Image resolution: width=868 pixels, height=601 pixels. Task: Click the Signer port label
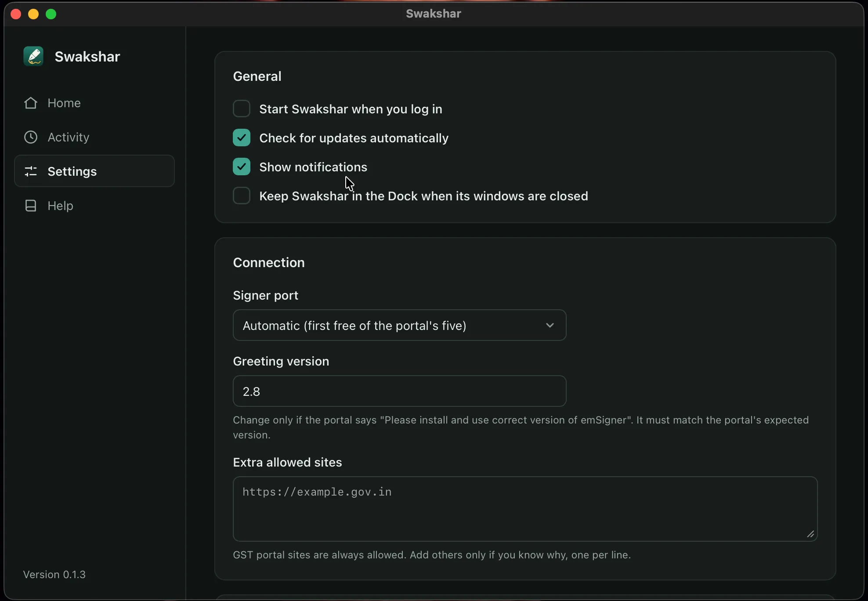point(265,296)
